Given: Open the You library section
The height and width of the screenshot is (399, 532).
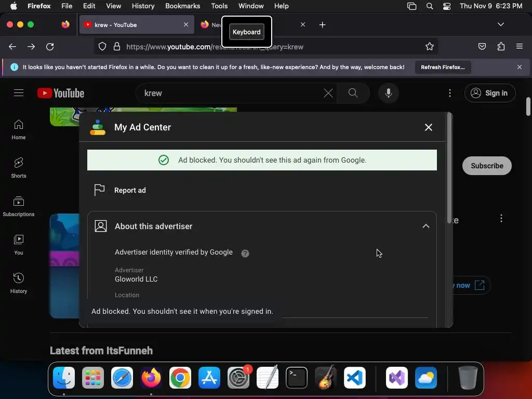Looking at the screenshot, I should (19, 245).
